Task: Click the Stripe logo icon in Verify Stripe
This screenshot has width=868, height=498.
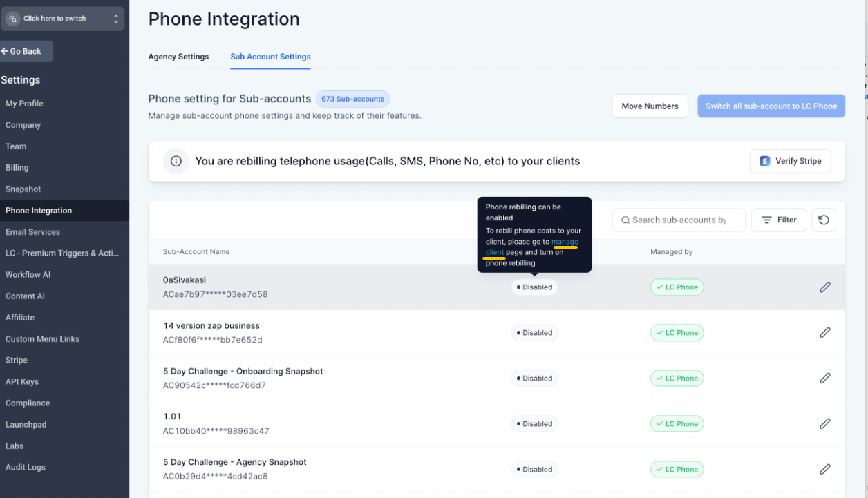Action: [x=764, y=161]
